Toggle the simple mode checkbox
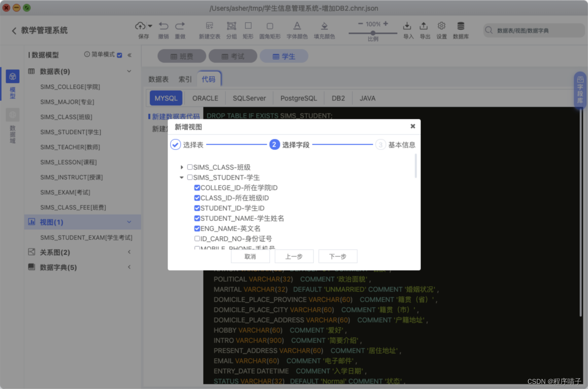The height and width of the screenshot is (389, 588). pyautogui.click(x=120, y=55)
